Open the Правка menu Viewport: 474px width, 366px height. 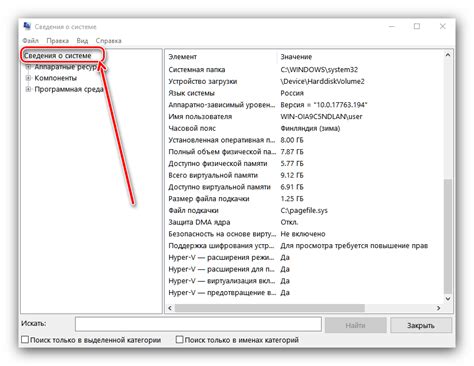click(57, 41)
